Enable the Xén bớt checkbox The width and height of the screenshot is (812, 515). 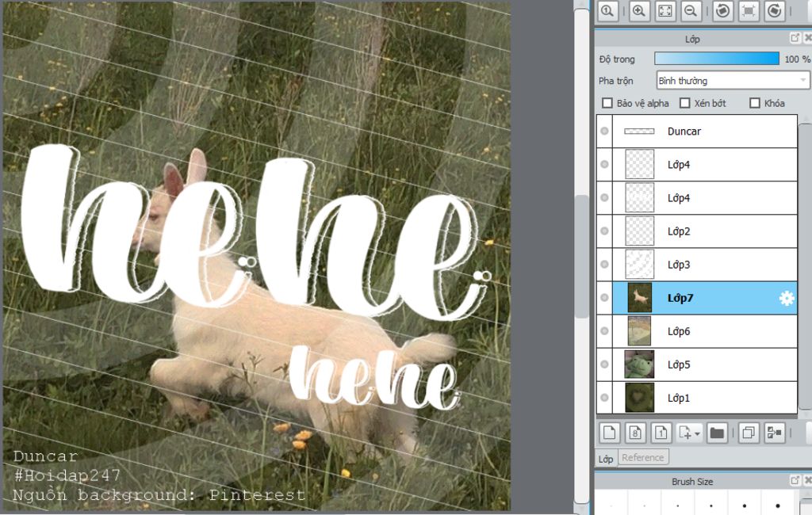point(684,103)
